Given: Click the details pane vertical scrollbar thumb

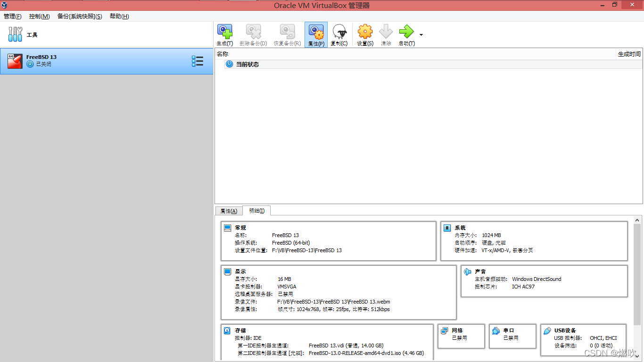Looking at the screenshot, I should click(637, 274).
